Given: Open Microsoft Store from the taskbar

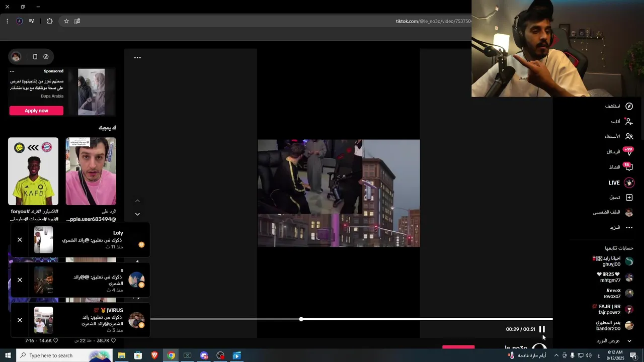Looking at the screenshot, I should click(138, 355).
